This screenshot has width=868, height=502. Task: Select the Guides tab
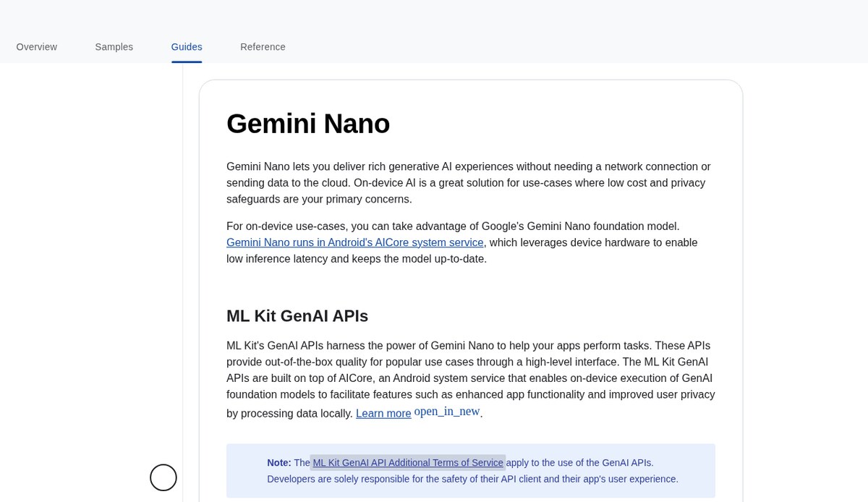click(x=187, y=47)
